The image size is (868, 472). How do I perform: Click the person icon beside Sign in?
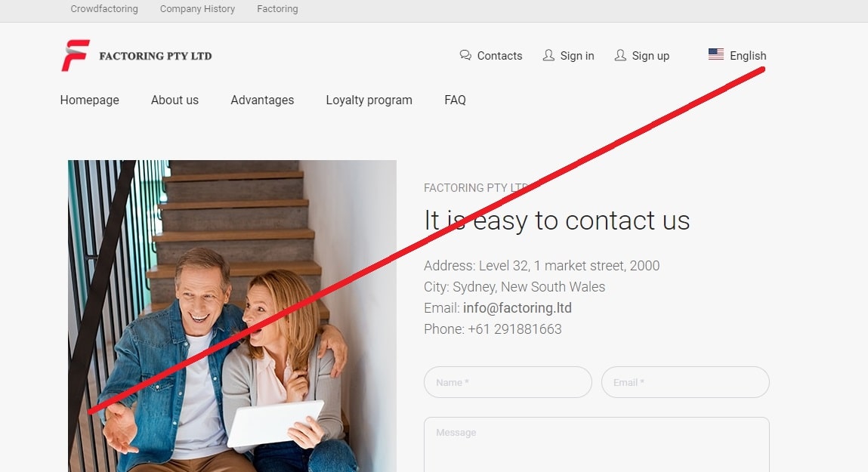pos(548,55)
